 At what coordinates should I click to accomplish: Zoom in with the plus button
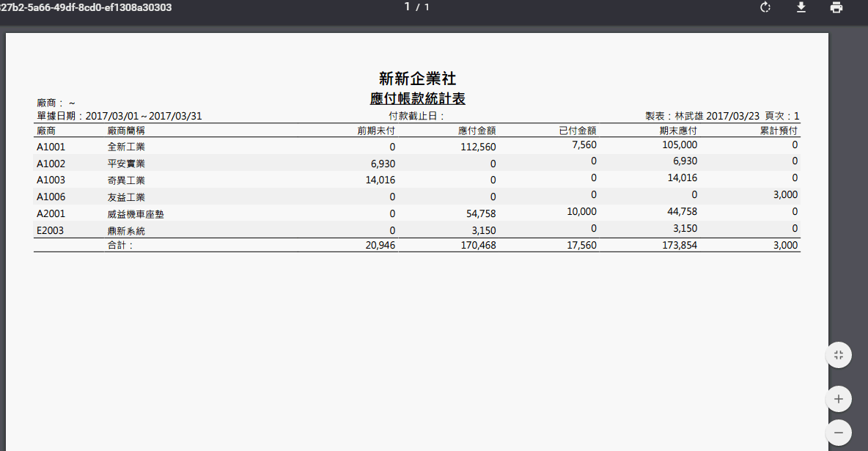click(838, 399)
